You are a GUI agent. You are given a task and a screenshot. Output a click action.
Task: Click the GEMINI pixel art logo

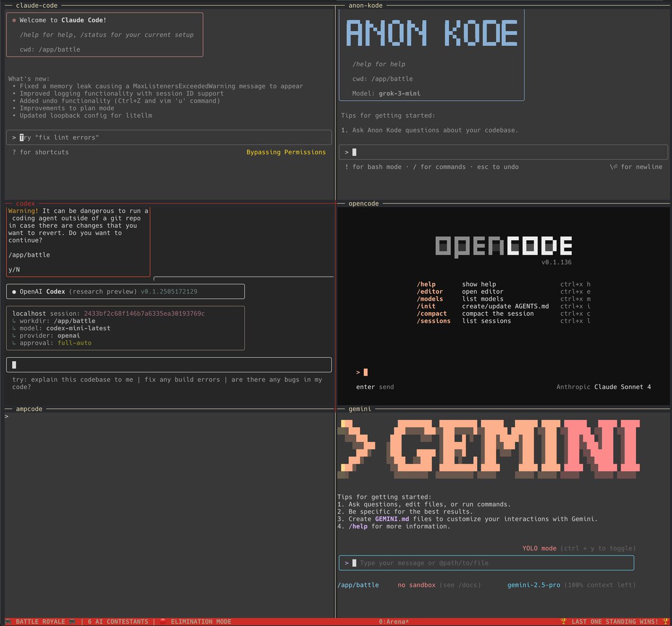tap(489, 449)
